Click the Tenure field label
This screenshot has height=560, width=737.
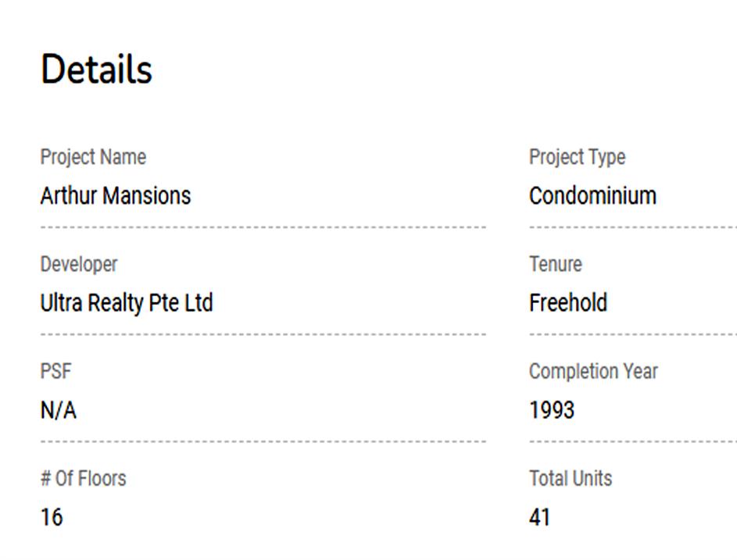point(555,264)
